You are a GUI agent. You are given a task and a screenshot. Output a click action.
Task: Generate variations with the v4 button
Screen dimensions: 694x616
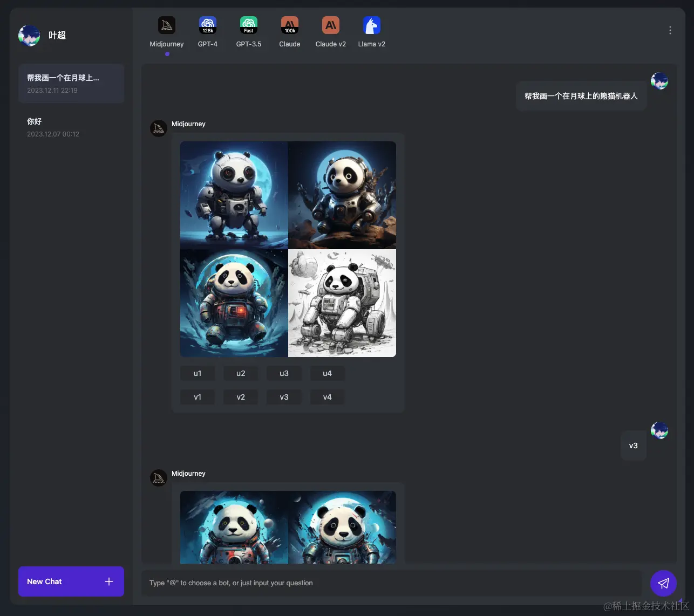[327, 397]
